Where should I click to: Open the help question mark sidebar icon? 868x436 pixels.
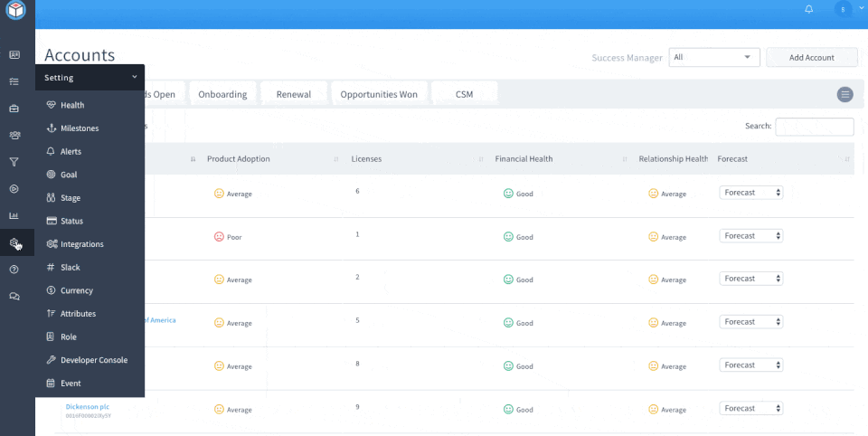coord(14,270)
